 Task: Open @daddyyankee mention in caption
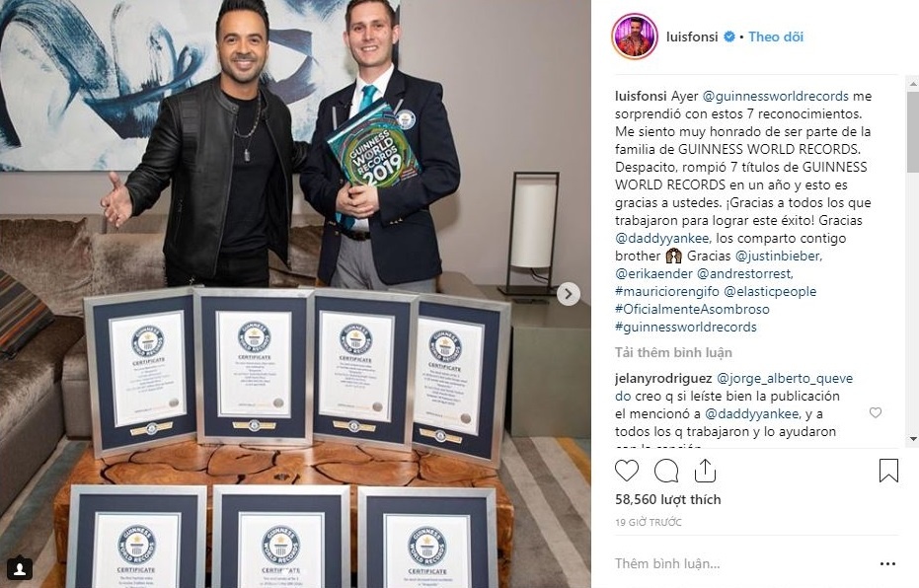(x=663, y=239)
